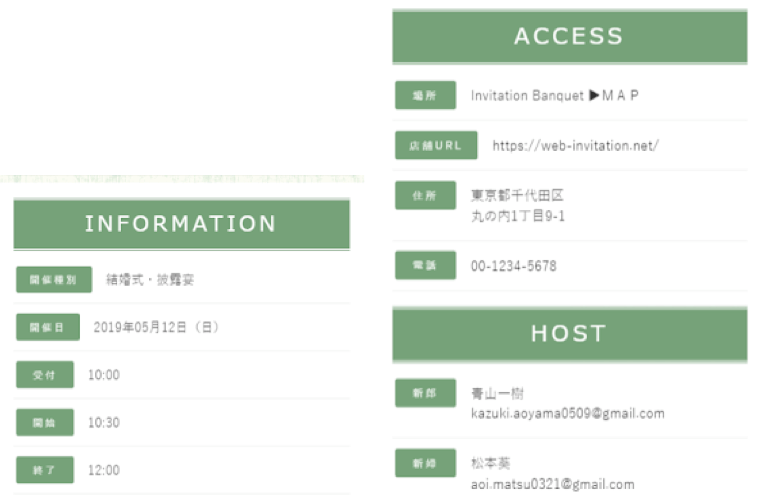Viewport: 761px width, 501px height.
Task: Click the 場所 label badge
Action: pos(425,95)
